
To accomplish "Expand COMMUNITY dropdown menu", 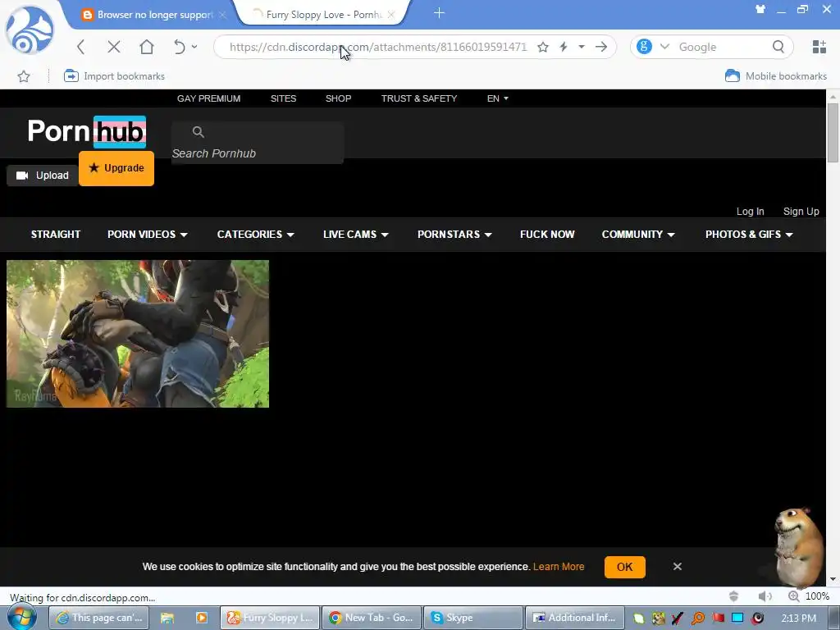I will pos(638,235).
